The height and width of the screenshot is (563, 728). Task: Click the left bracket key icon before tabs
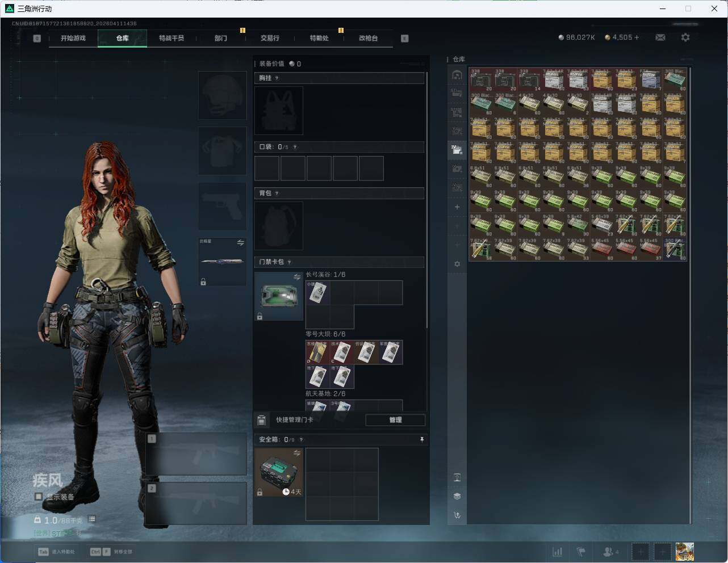pos(37,39)
